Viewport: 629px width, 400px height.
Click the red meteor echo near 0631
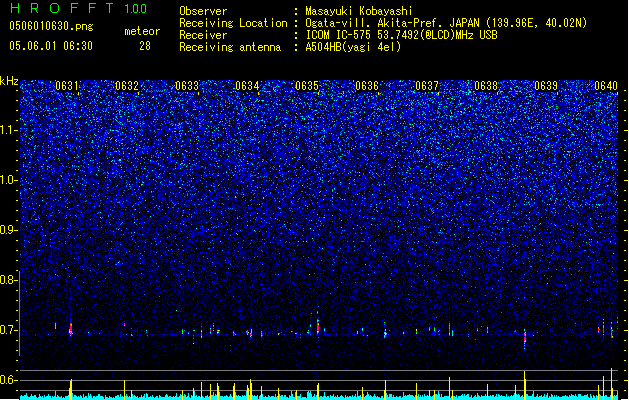(71, 329)
